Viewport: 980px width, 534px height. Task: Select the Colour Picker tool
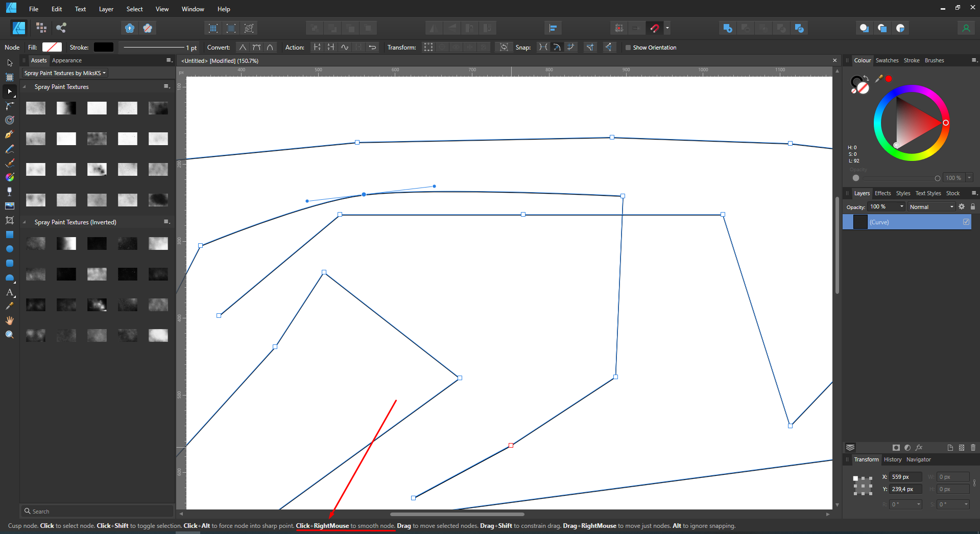pyautogui.click(x=9, y=306)
